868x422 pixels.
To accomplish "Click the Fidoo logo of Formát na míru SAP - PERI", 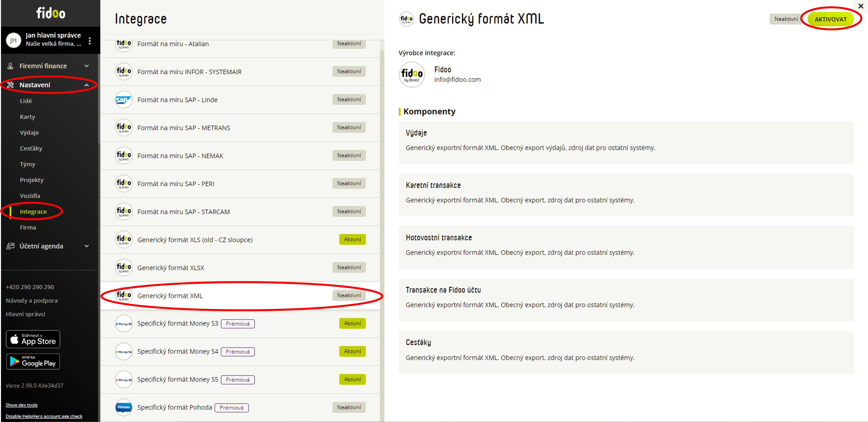I will (124, 184).
